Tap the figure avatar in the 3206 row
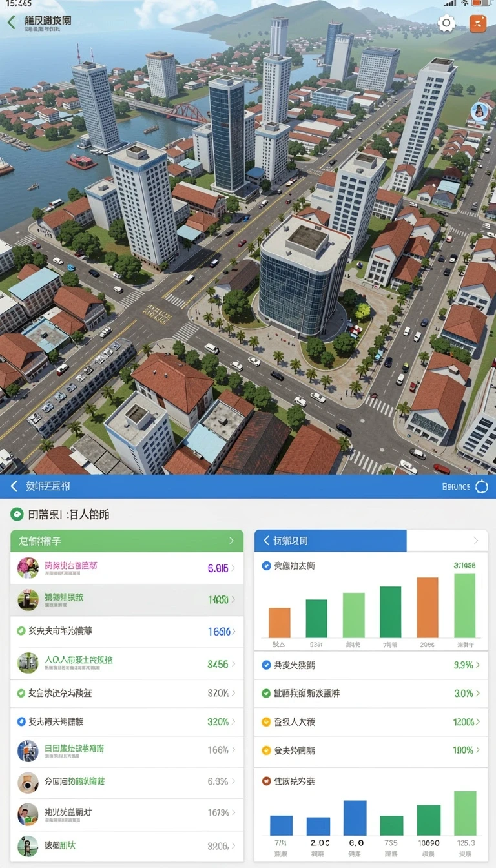The width and height of the screenshot is (496, 868). click(x=28, y=845)
